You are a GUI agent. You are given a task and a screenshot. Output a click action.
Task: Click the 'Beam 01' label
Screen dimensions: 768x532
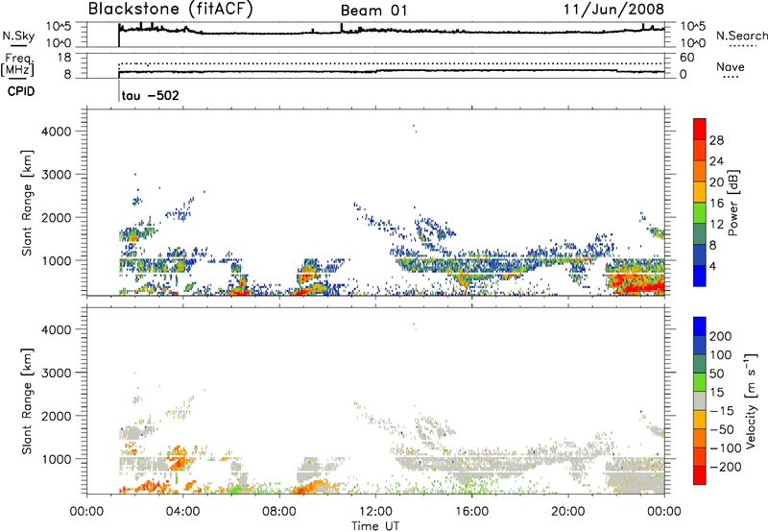pyautogui.click(x=373, y=11)
